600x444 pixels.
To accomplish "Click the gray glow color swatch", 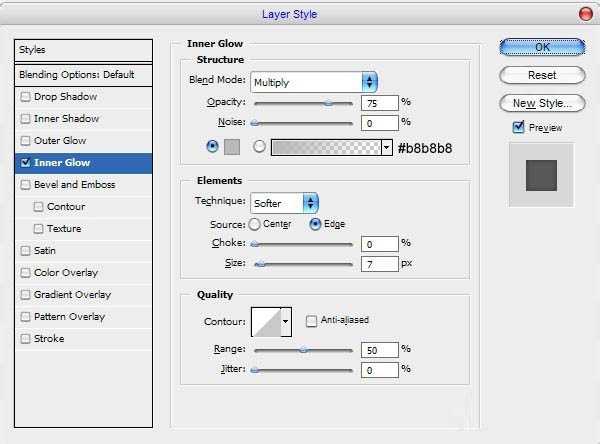I will [x=232, y=147].
